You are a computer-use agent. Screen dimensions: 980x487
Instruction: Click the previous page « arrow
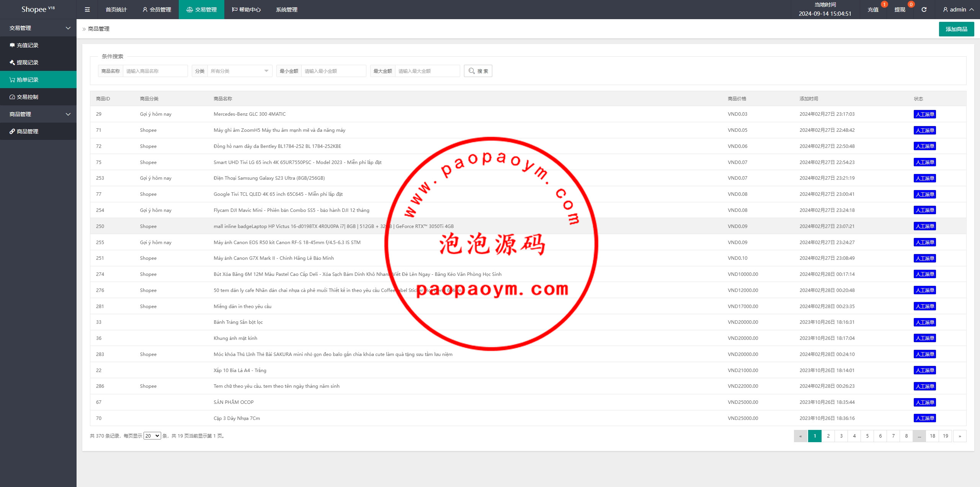[800, 436]
